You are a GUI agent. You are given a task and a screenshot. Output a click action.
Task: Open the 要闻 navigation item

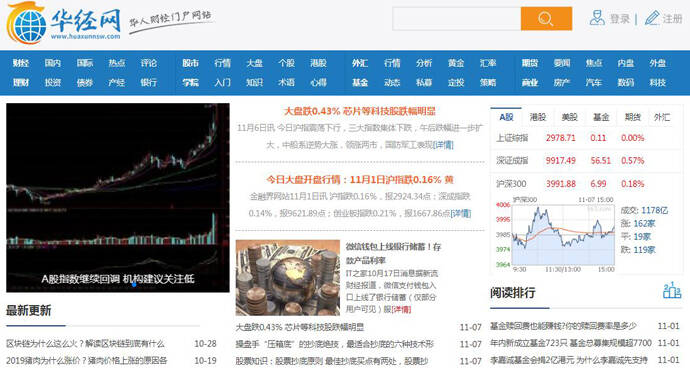tap(562, 63)
